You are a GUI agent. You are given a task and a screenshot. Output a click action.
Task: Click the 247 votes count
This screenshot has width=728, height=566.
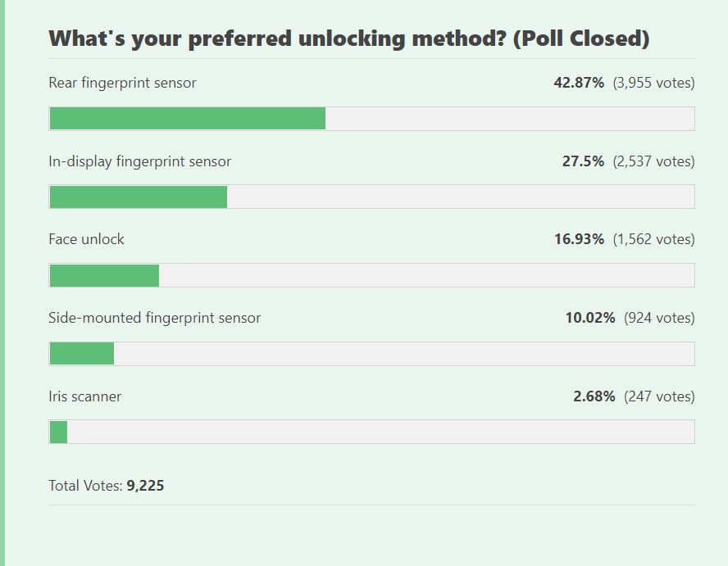point(659,396)
